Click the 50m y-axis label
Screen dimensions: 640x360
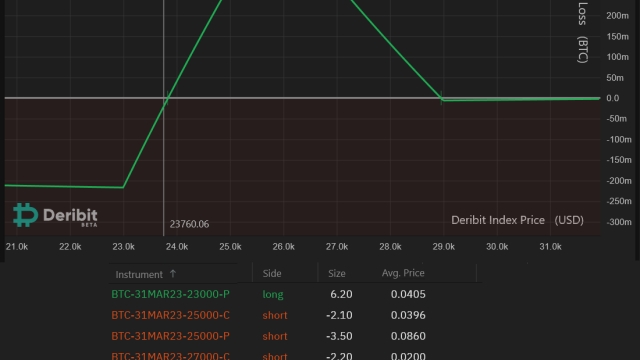(x=615, y=78)
